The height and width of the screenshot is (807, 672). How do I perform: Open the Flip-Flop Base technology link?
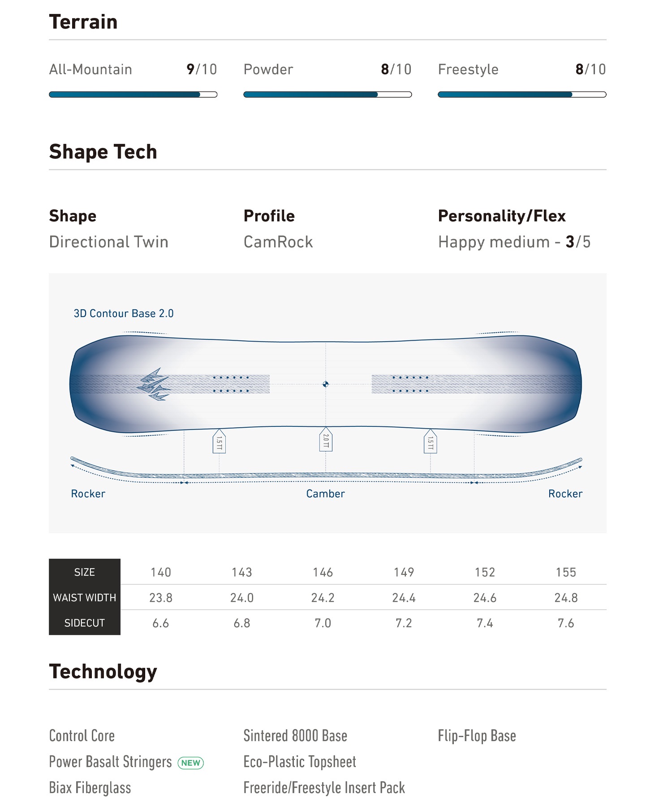click(477, 736)
